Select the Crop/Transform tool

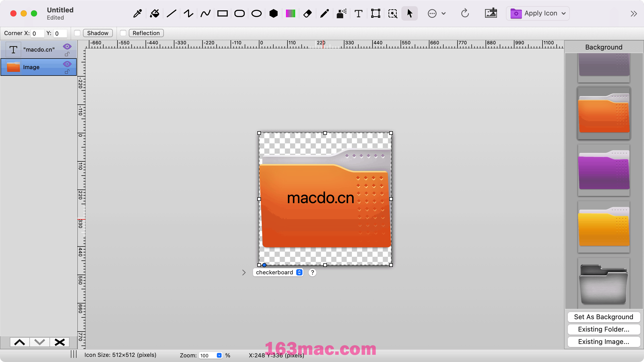tap(375, 13)
